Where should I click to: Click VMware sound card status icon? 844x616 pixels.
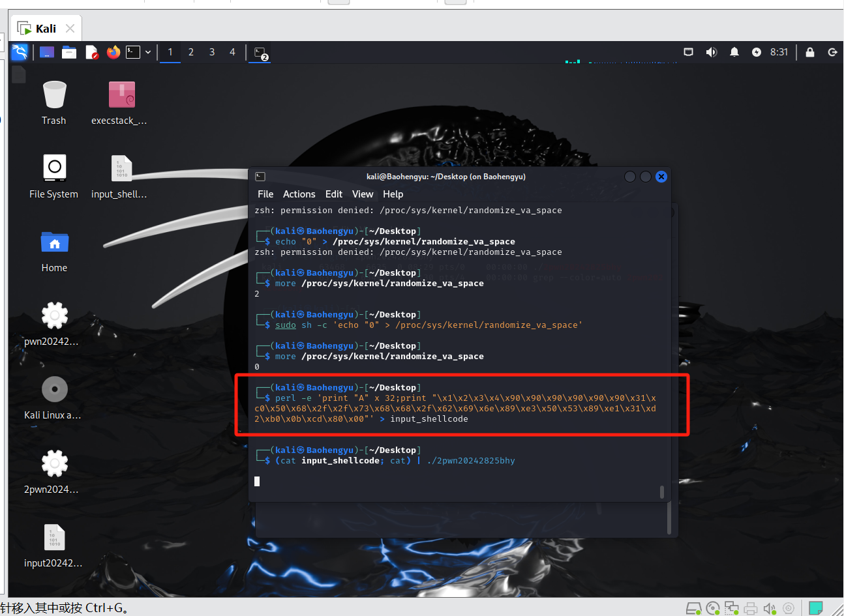pyautogui.click(x=770, y=608)
